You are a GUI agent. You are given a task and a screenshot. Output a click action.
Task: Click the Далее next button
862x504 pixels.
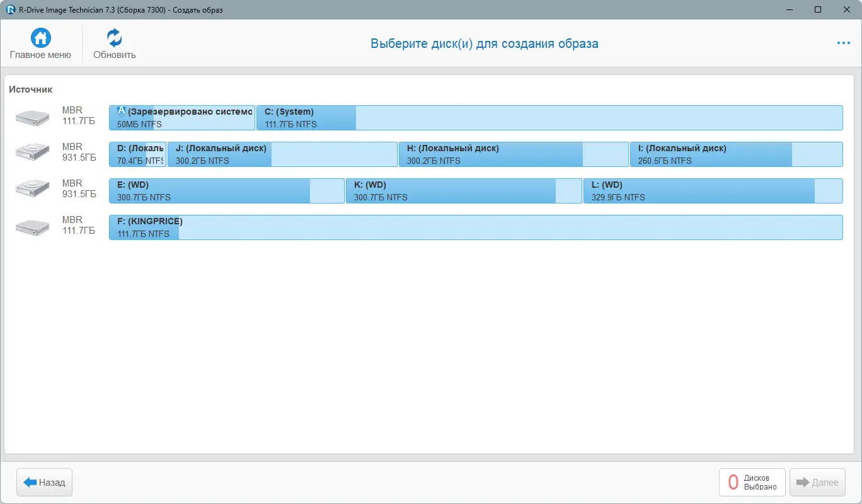[818, 483]
